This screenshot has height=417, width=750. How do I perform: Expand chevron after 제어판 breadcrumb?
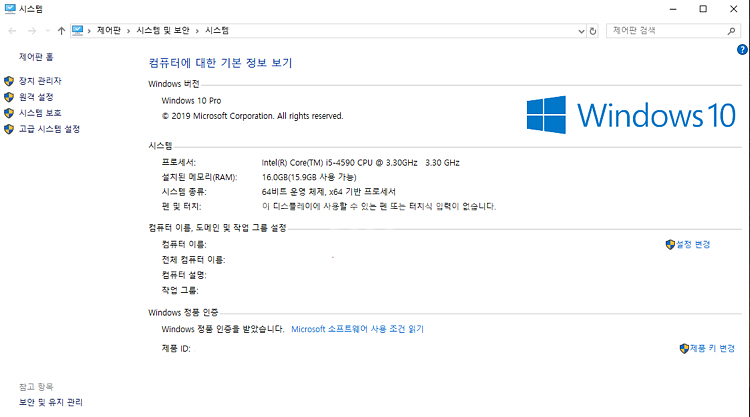(x=128, y=31)
